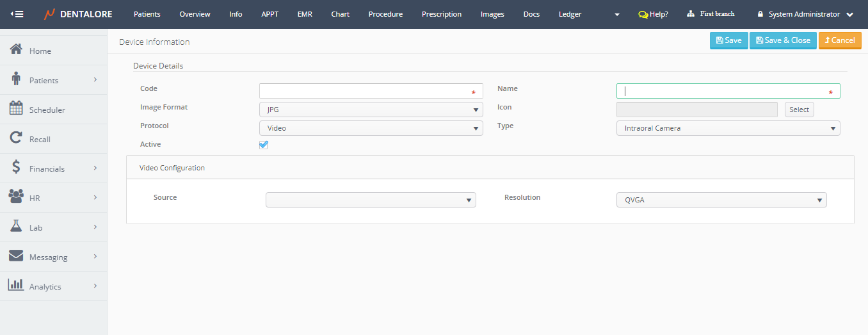Image resolution: width=868 pixels, height=335 pixels.
Task: Click the orange Cancel button
Action: point(839,40)
